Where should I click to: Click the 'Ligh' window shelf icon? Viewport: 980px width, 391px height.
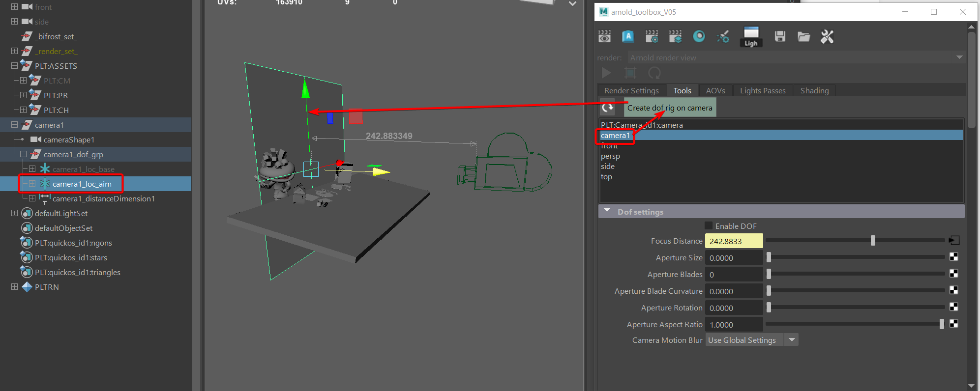pos(751,37)
